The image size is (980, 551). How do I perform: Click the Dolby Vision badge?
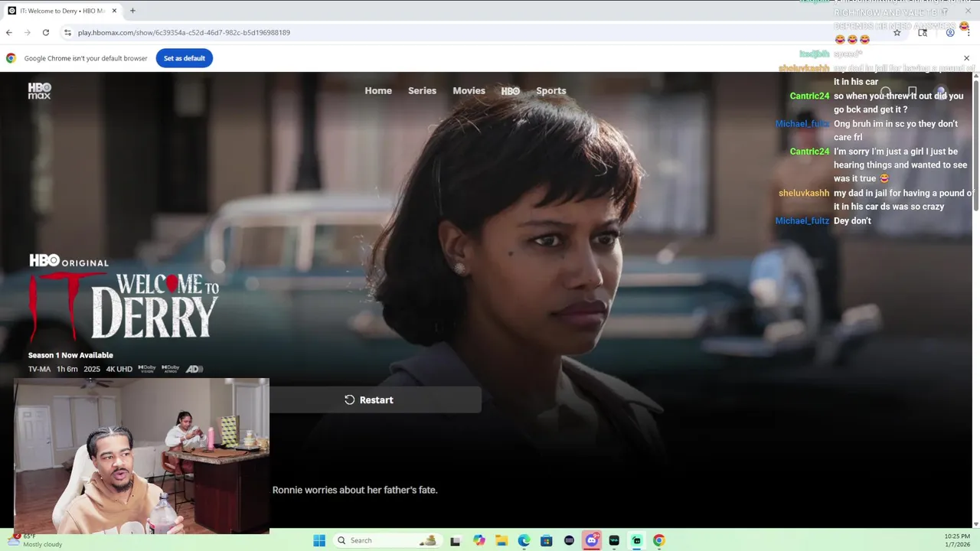pyautogui.click(x=147, y=369)
